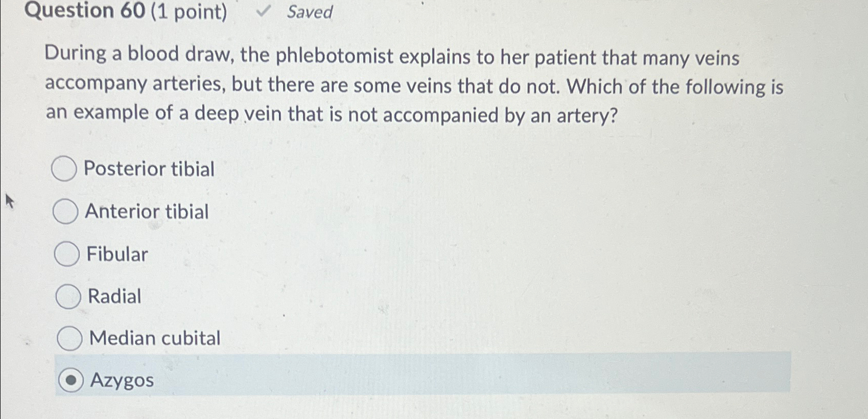The height and width of the screenshot is (419, 868).
Task: Select the Anterior tibial radio button
Action: pyautogui.click(x=64, y=212)
